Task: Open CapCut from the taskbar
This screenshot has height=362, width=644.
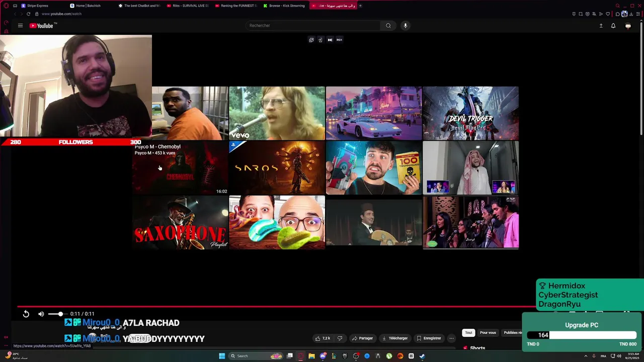Action: pyautogui.click(x=411, y=356)
